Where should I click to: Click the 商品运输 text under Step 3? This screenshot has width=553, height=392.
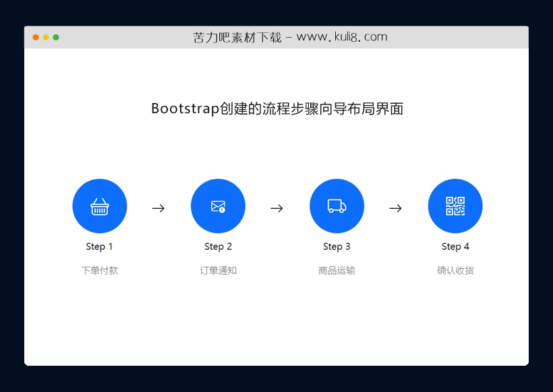point(337,270)
